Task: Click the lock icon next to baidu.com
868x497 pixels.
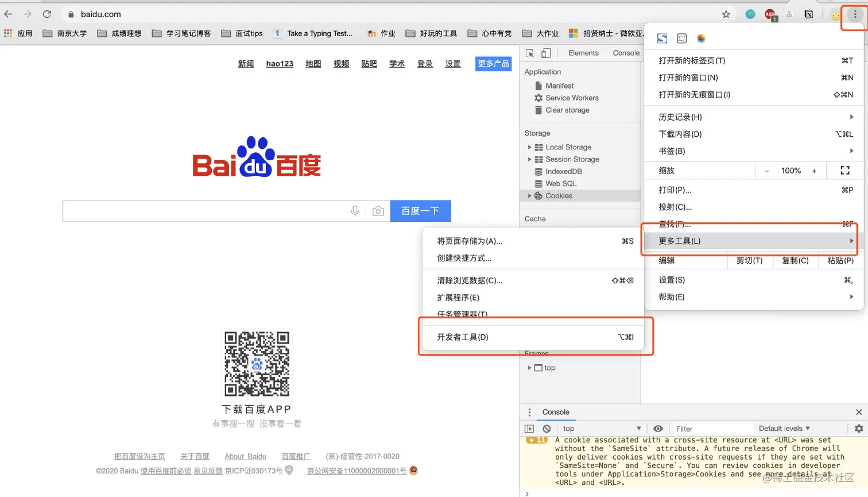Action: point(71,14)
